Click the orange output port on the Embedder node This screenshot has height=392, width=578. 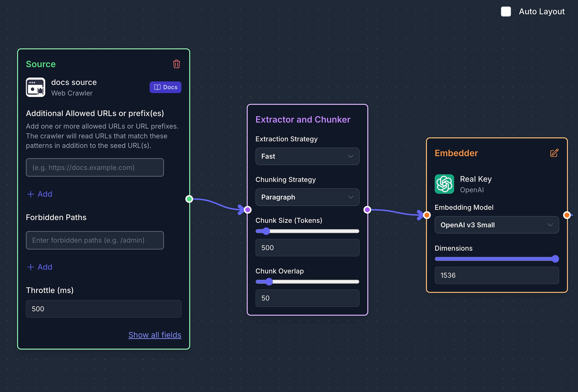tap(567, 215)
